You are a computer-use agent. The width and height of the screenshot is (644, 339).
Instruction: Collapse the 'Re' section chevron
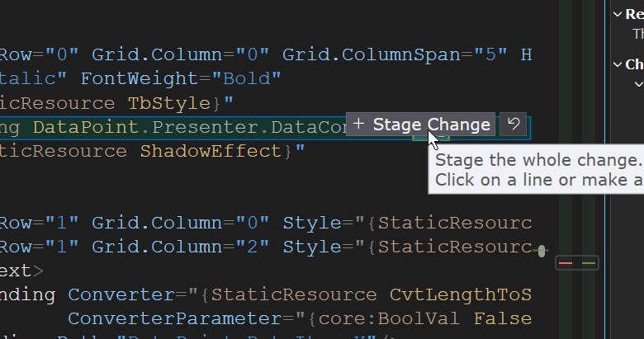click(618, 14)
